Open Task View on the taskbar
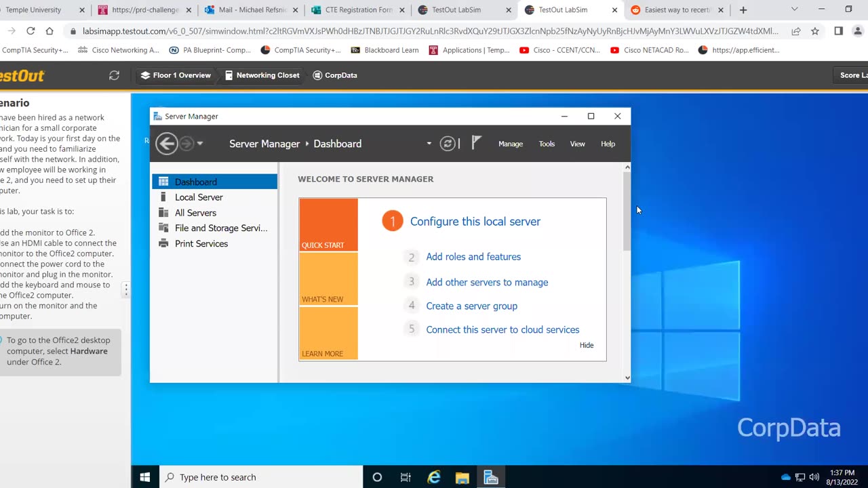The width and height of the screenshot is (868, 488). [x=406, y=477]
